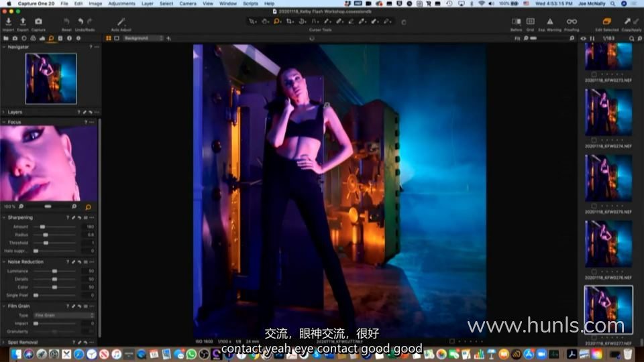The height and width of the screenshot is (362, 644).
Task: Click the add layer plus icon
Action: pos(169,38)
